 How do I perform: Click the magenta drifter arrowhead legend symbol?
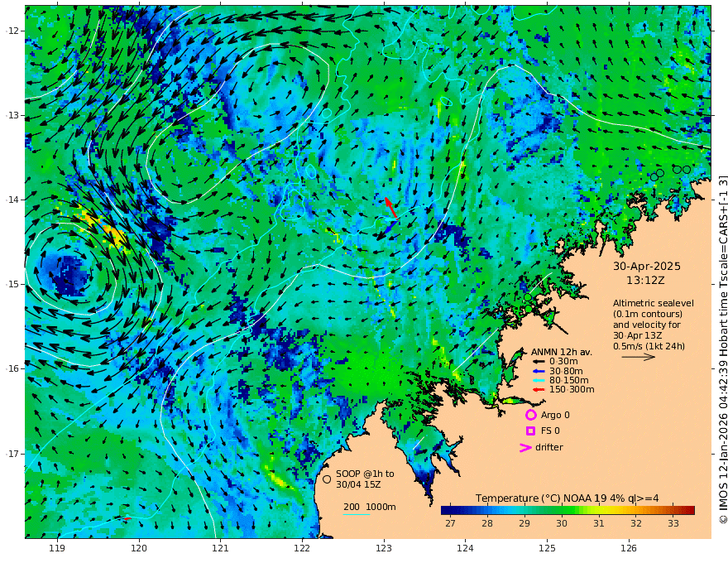pyautogui.click(x=525, y=448)
